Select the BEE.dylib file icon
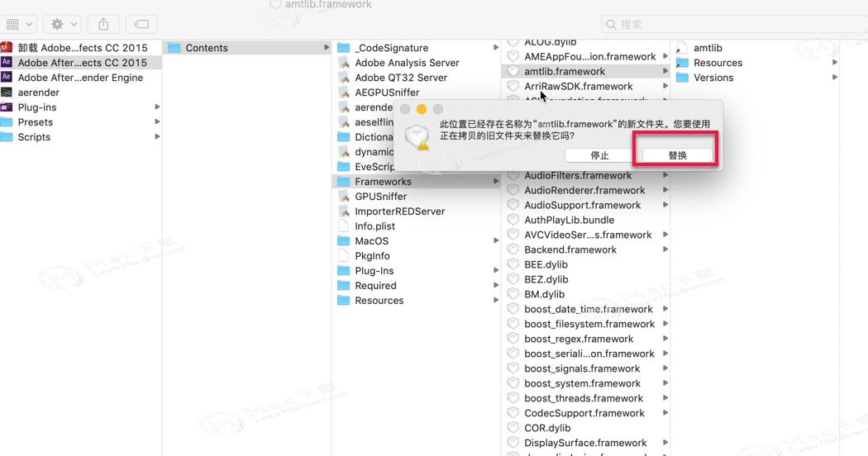Image resolution: width=868 pixels, height=456 pixels. 513,264
